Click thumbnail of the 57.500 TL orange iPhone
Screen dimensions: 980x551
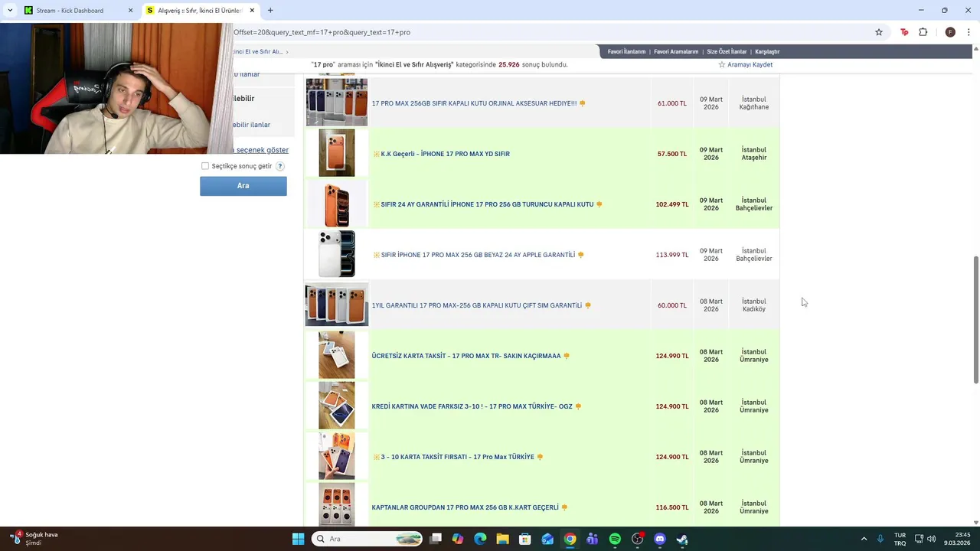(x=337, y=153)
